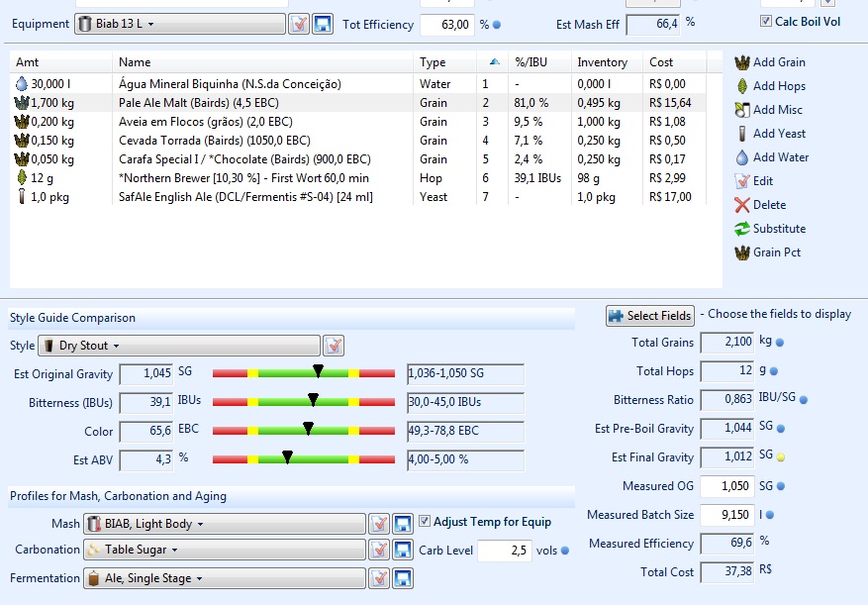The width and height of the screenshot is (868, 605).
Task: Toggle the Adjust Temp for Equip checkbox
Action: point(424,521)
